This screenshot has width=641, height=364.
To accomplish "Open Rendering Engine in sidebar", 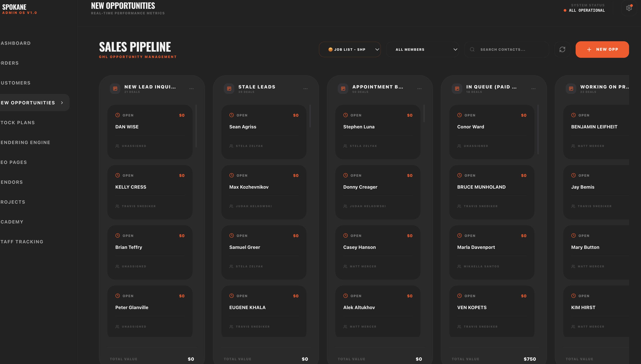I will pyautogui.click(x=25, y=143).
